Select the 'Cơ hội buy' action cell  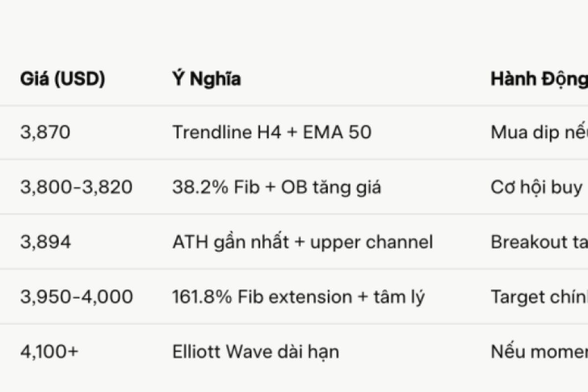click(537, 187)
